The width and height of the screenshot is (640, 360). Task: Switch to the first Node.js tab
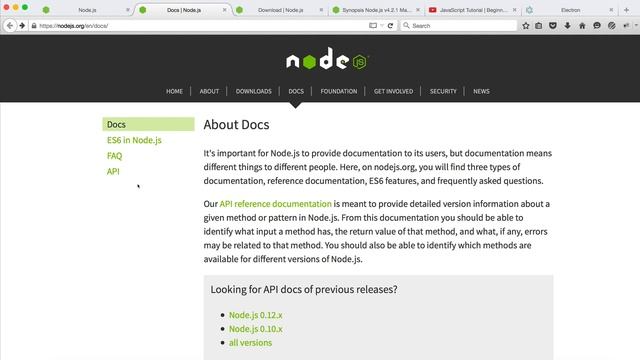pyautogui.click(x=87, y=10)
